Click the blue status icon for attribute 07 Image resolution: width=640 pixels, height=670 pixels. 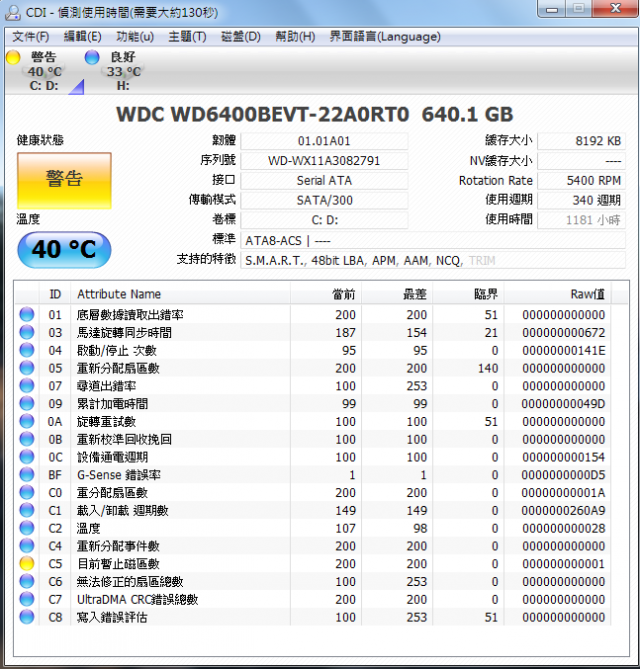[x=27, y=386]
